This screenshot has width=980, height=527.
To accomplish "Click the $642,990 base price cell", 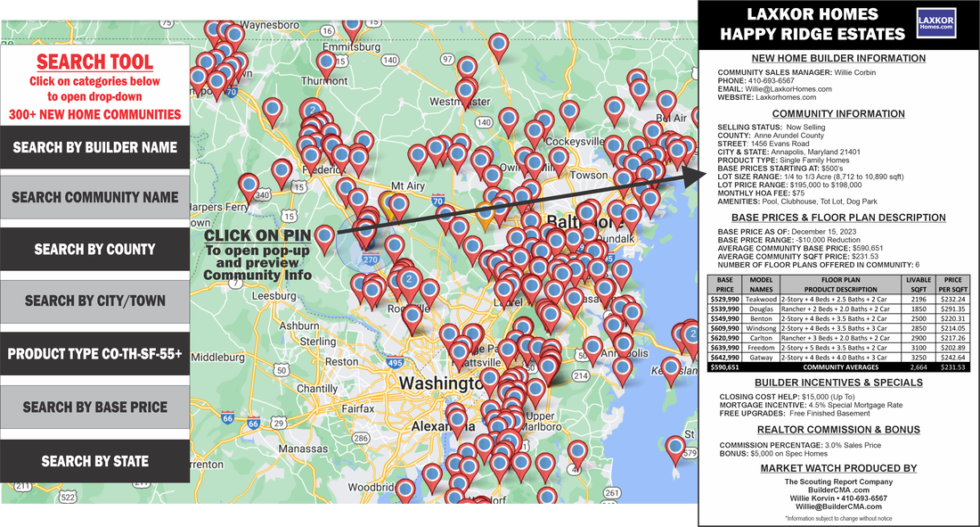I will click(x=725, y=358).
